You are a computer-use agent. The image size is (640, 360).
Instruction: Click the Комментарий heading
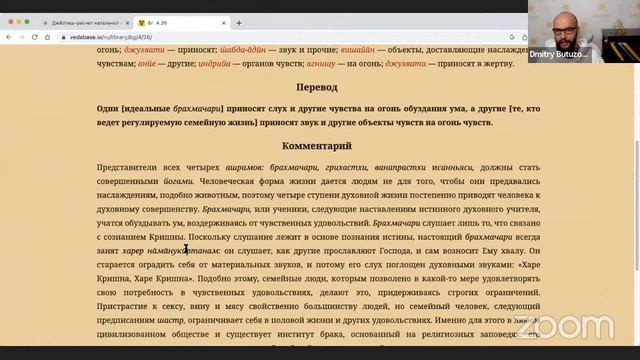coord(317,146)
